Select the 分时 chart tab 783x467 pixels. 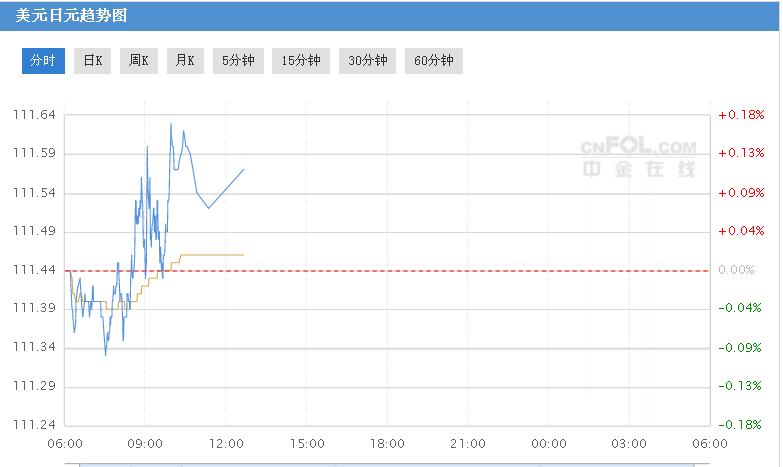(x=43, y=61)
